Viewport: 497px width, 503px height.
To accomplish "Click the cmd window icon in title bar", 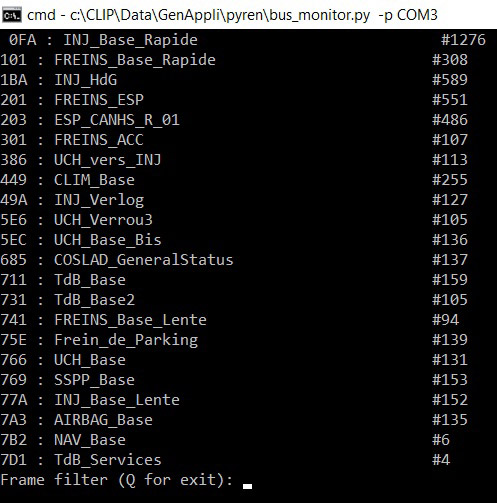I will 11,15.
